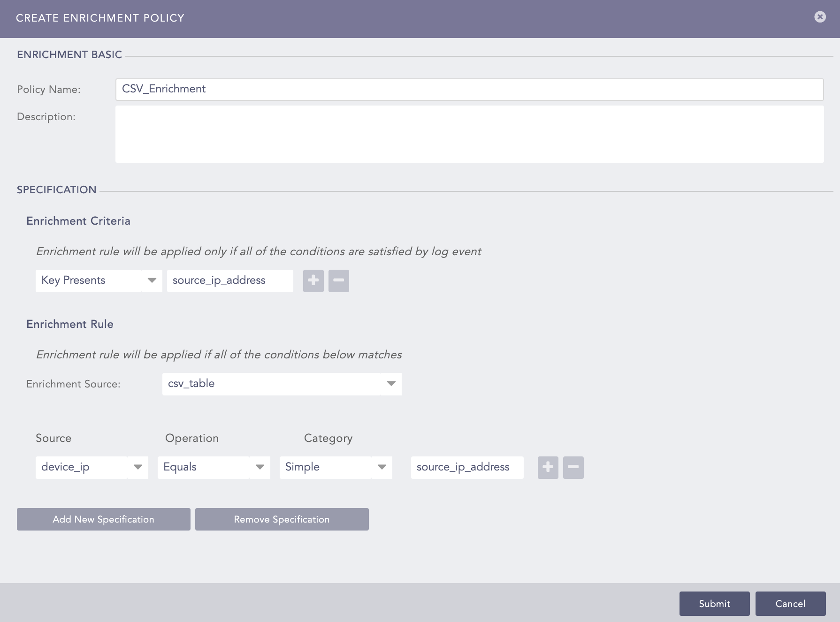Click the Enrichment Source label
Screen dimensions: 840x622
(73, 384)
